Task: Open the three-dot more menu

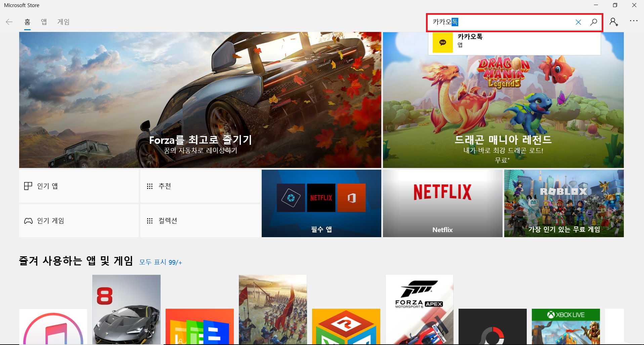Action: pos(634,21)
